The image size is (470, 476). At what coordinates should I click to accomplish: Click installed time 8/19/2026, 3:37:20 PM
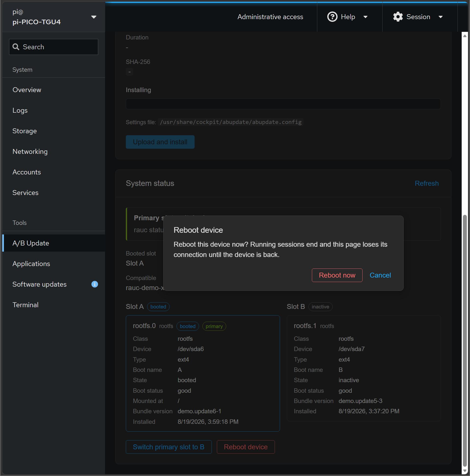click(x=369, y=411)
